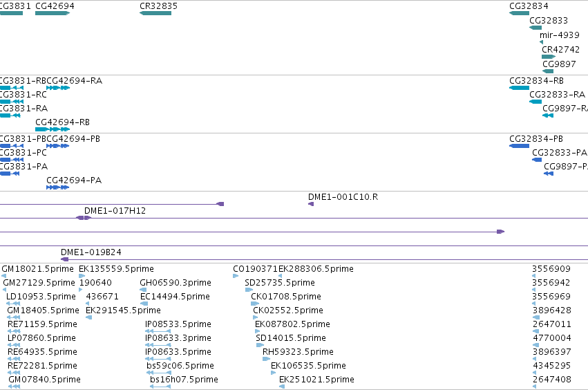Open the CG32834 gene feature
This screenshot has width=588, height=390.
(x=519, y=13)
